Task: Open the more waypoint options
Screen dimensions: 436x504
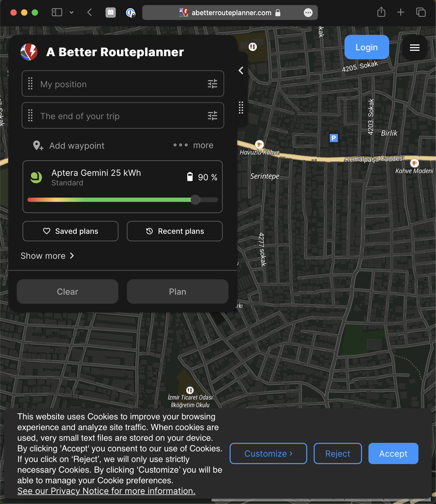Action: click(x=193, y=145)
